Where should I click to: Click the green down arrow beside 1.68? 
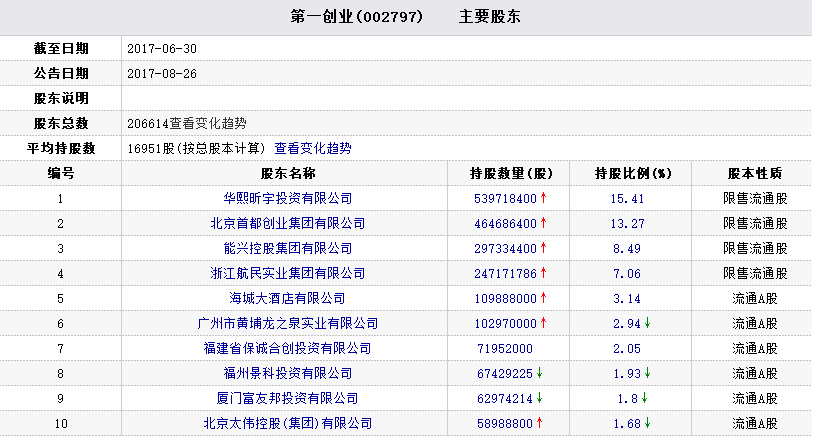point(648,423)
